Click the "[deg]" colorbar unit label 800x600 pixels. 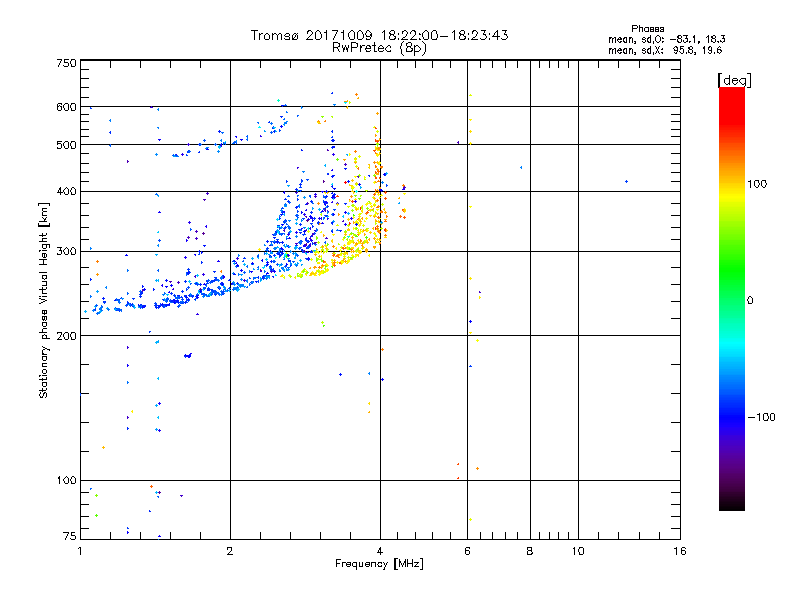[x=734, y=80]
